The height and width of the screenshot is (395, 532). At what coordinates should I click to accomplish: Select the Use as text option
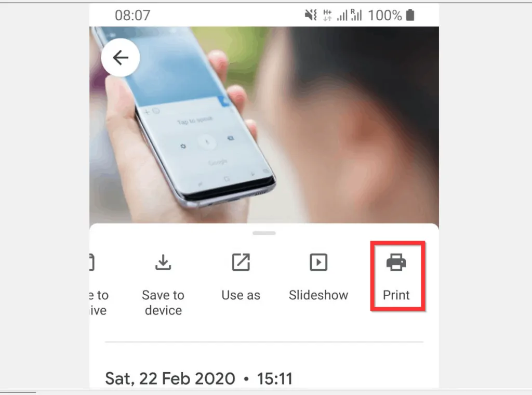(x=241, y=295)
